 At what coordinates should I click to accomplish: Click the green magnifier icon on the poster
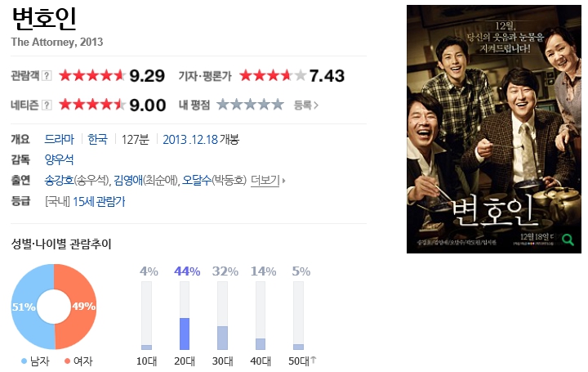pos(568,240)
